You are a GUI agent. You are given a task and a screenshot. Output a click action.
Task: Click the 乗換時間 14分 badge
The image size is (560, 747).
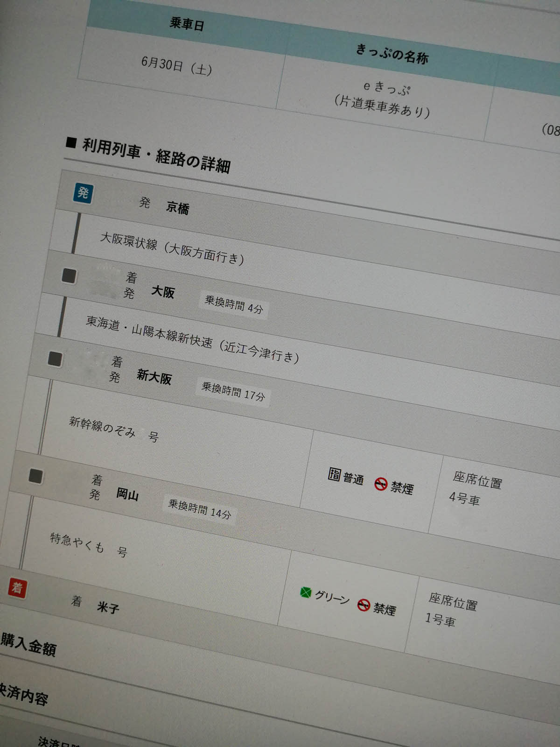pyautogui.click(x=200, y=509)
